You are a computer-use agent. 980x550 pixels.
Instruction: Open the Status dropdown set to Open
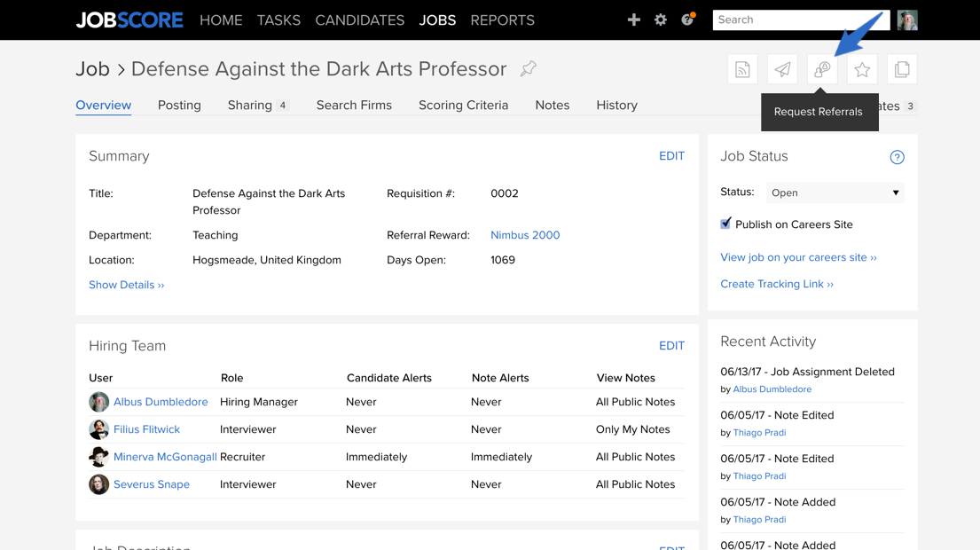point(835,192)
